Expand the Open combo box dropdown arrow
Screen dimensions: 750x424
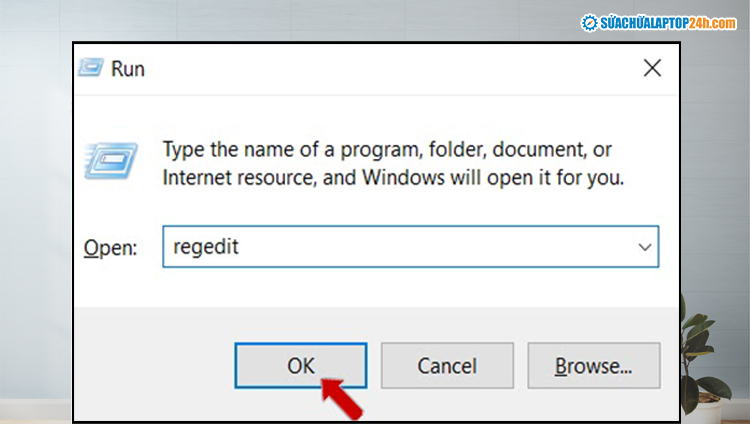pos(645,246)
